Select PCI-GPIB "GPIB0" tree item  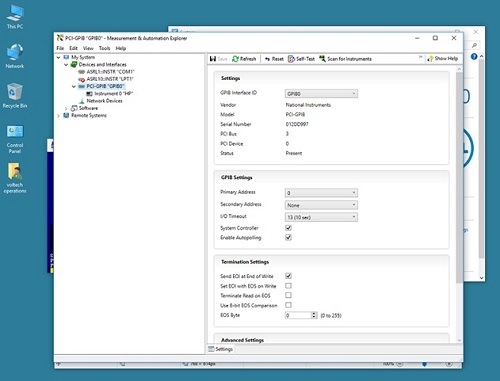point(105,86)
